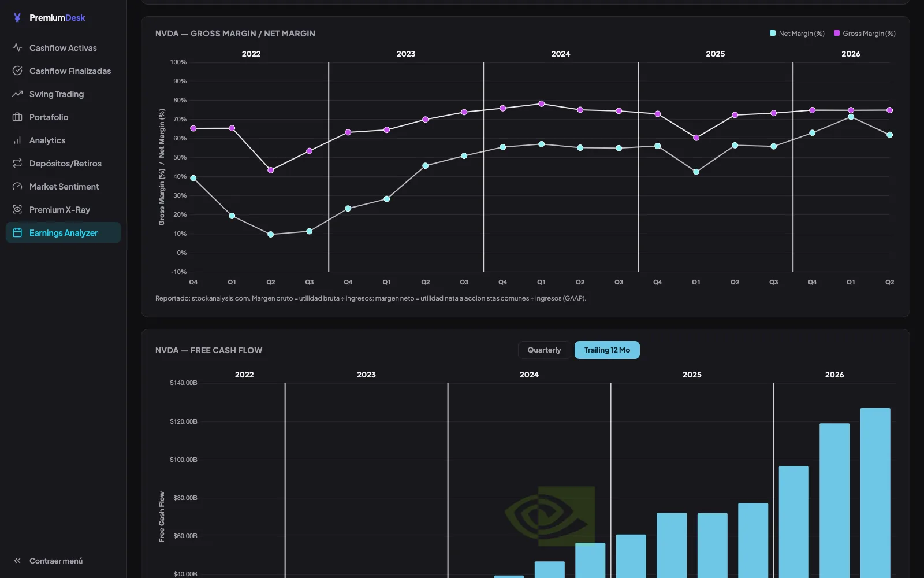Click the Depósitos/Retiros swap-arrows icon
Viewport: 924px width, 578px height.
[x=17, y=164]
